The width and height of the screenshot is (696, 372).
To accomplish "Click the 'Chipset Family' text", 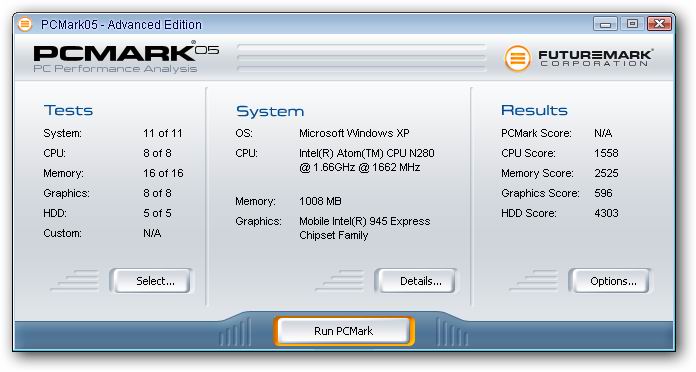I will pos(333,235).
